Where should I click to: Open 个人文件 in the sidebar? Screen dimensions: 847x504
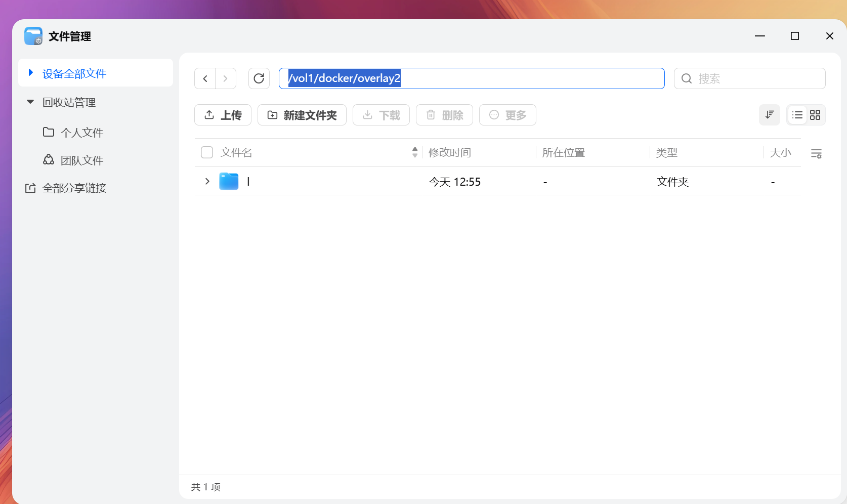[81, 133]
